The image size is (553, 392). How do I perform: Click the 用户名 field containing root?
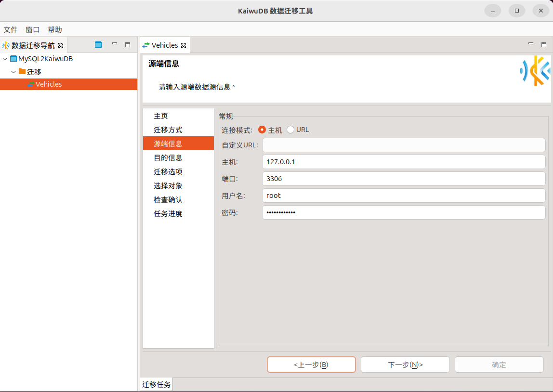pyautogui.click(x=404, y=196)
